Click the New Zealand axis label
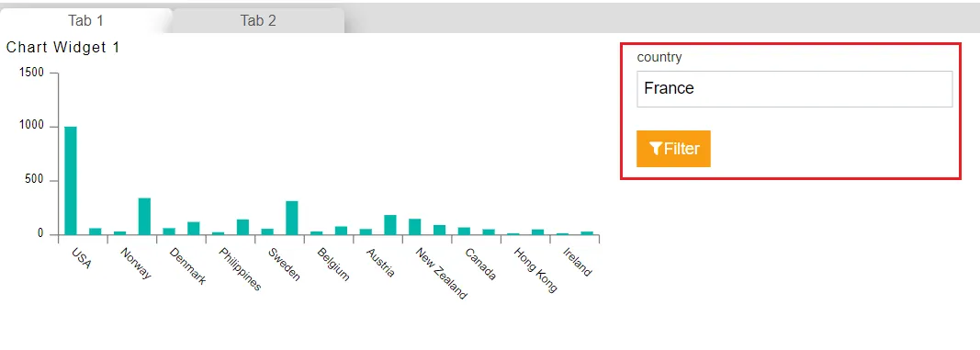Screen dimensions: 980x350 441,274
